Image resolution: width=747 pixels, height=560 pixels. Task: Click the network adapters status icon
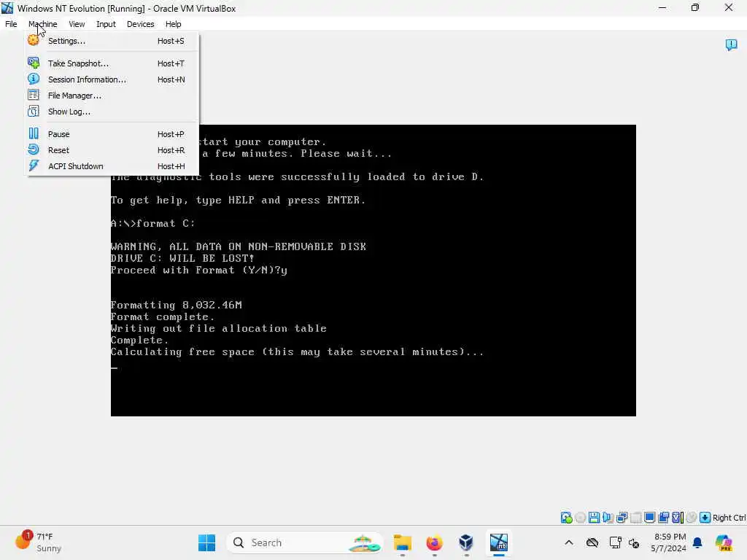[622, 517]
